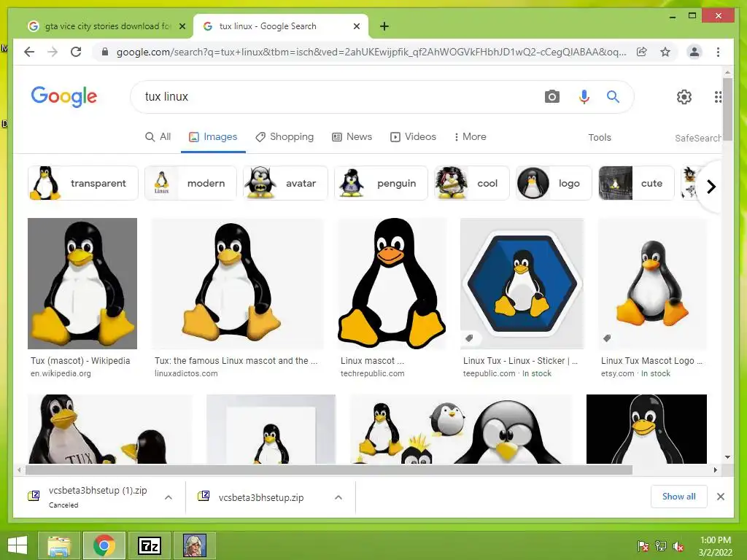
Task: Click the vertical scrollbar down arrow
Action: [727, 457]
